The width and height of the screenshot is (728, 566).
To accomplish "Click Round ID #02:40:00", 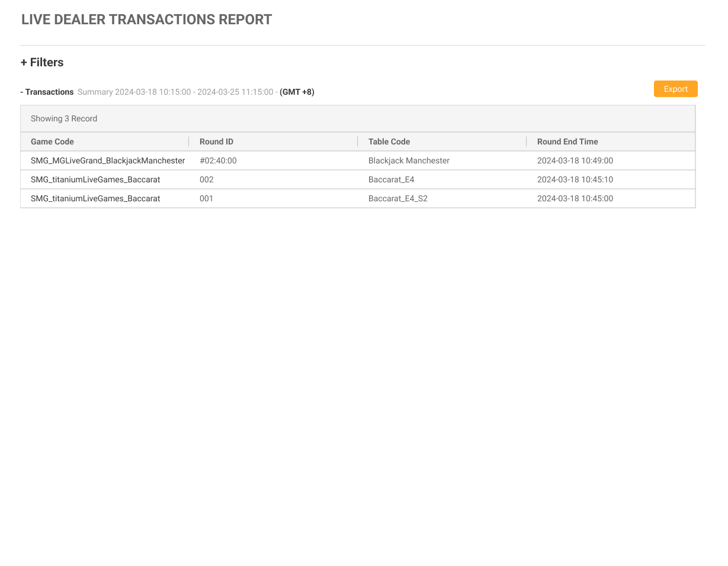I will (x=218, y=160).
